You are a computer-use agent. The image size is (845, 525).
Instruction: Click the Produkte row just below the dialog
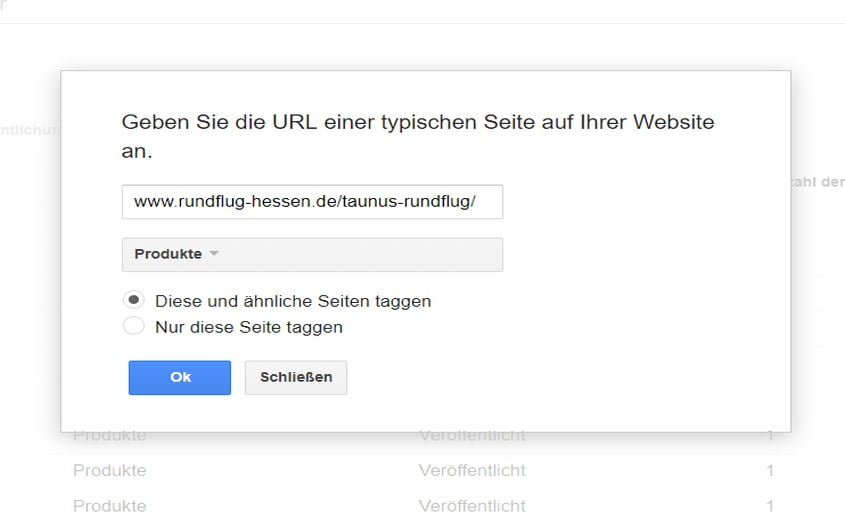point(109,436)
